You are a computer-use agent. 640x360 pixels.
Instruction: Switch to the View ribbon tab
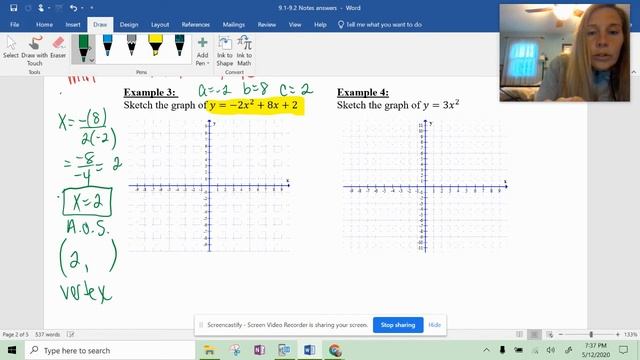coord(295,24)
